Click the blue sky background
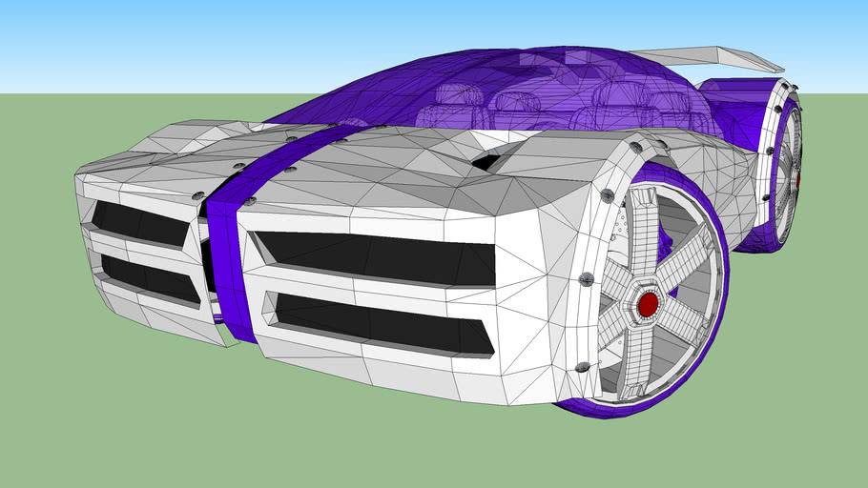868x488 pixels. [x=143, y=43]
